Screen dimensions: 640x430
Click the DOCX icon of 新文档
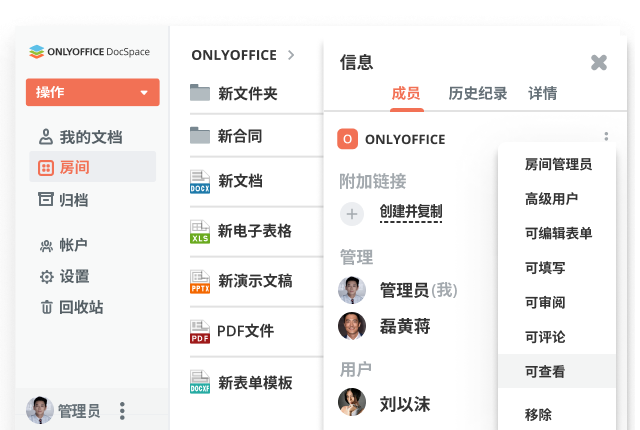click(200, 182)
